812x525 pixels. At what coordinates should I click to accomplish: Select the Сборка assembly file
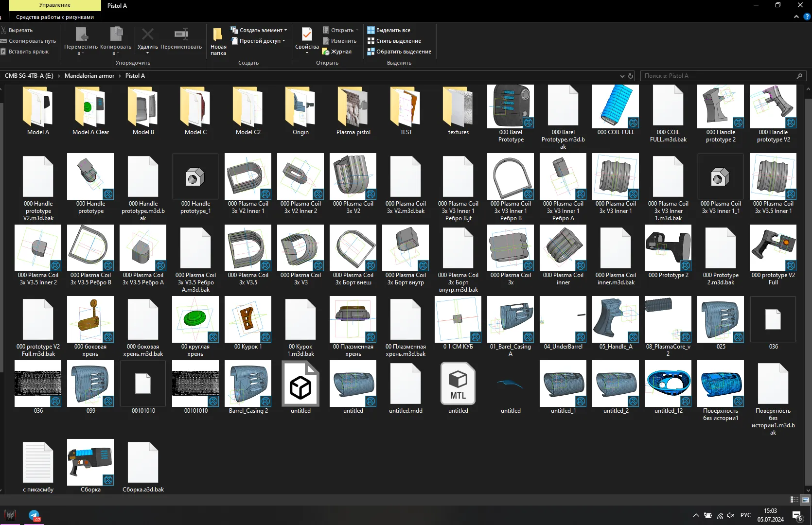click(90, 466)
